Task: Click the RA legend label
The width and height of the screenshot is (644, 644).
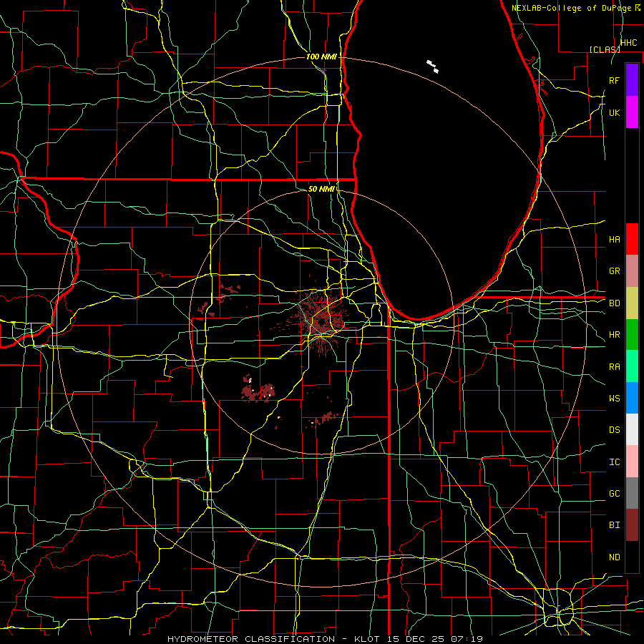Action: tap(614, 367)
